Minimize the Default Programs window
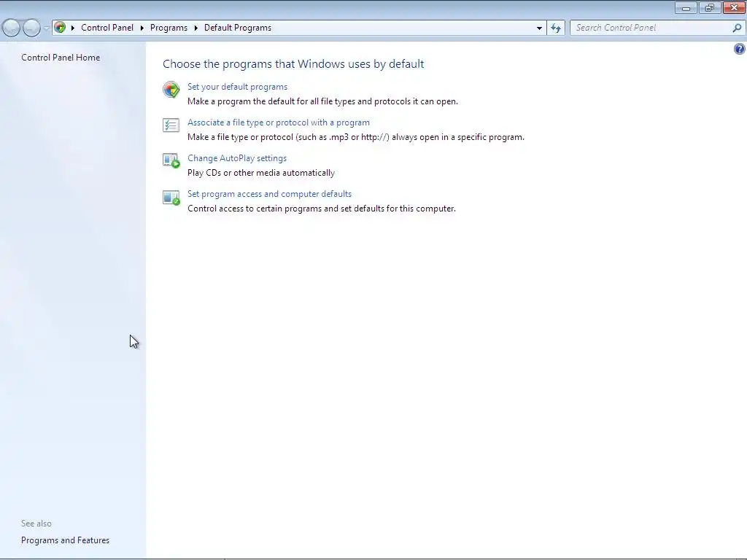Viewport: 747px width, 560px height. pos(686,7)
